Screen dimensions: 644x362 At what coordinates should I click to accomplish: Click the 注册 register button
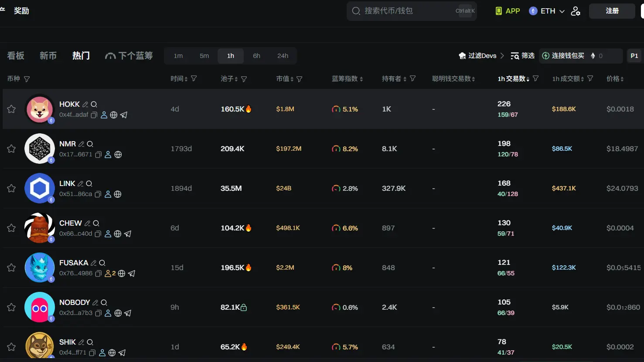point(612,11)
